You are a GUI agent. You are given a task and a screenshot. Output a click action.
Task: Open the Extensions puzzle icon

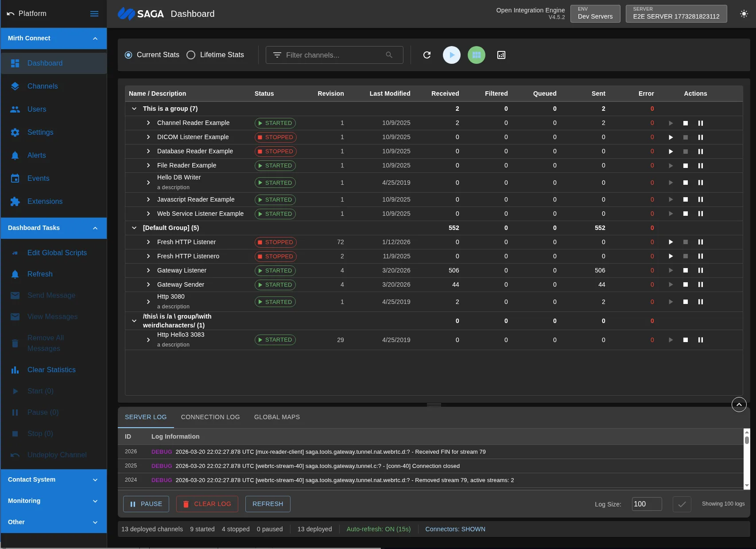(15, 201)
